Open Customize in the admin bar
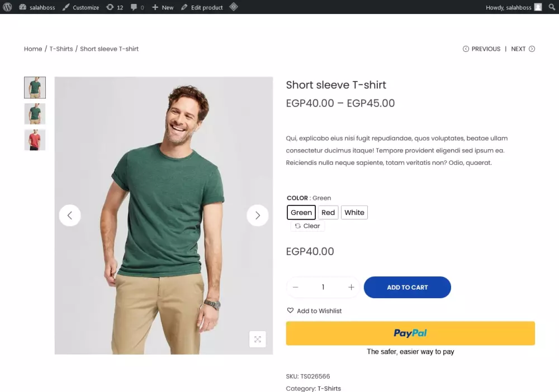The height and width of the screenshot is (392, 559). point(80,7)
